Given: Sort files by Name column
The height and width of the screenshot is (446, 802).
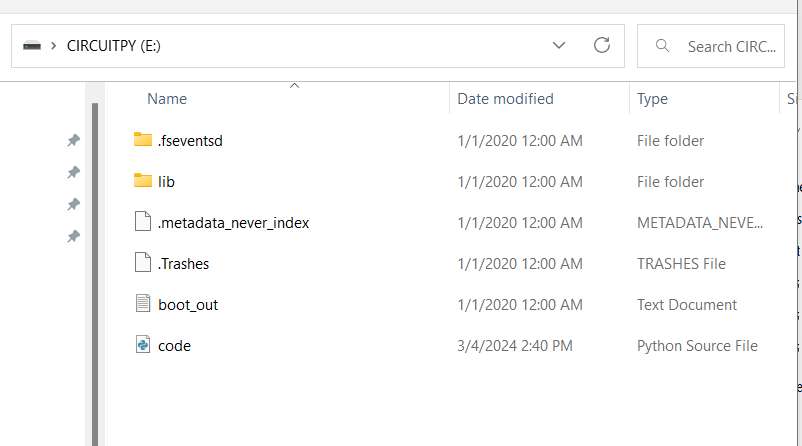Looking at the screenshot, I should [167, 99].
